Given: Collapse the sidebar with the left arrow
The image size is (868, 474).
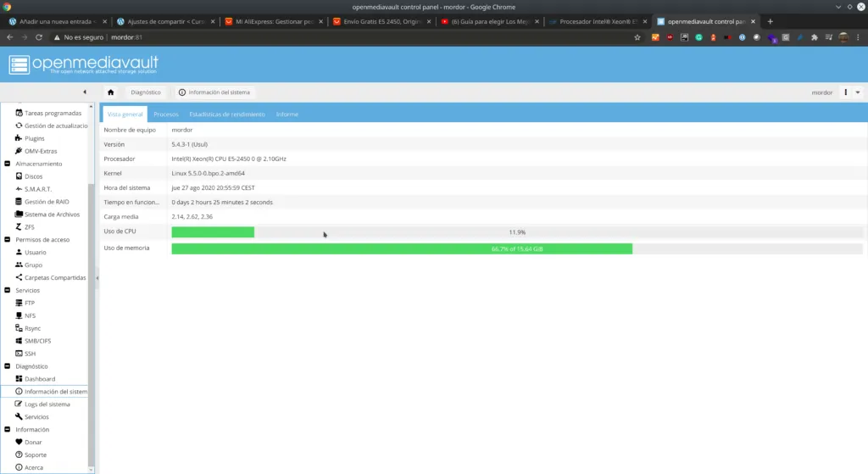Looking at the screenshot, I should (84, 92).
